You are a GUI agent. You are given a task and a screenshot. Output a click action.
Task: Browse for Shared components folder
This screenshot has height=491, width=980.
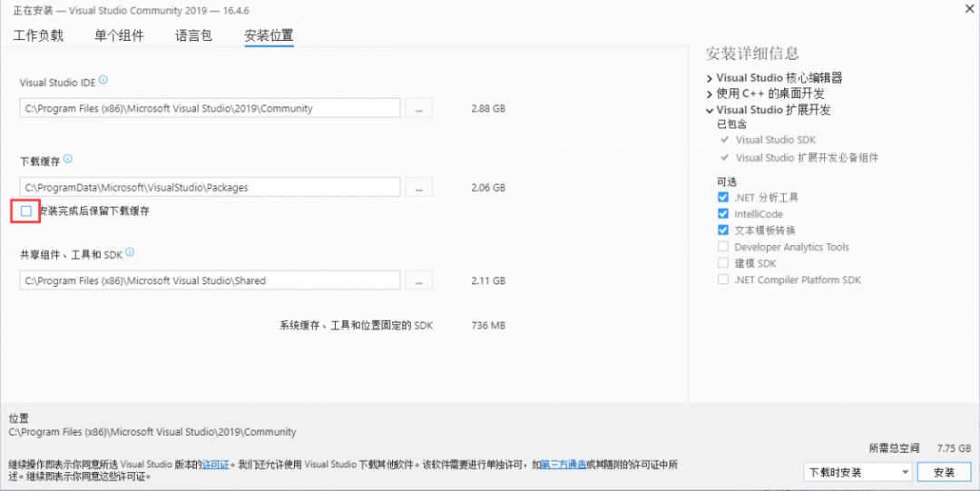418,280
